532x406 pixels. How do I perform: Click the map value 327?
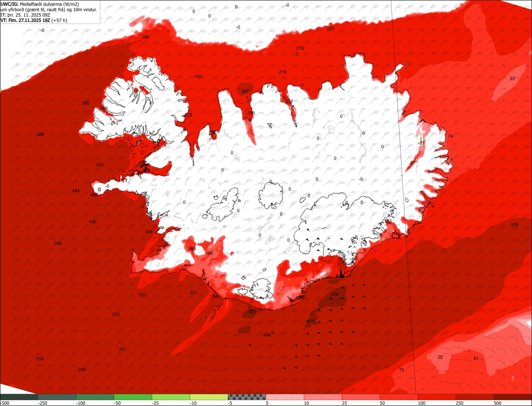(143, 295)
